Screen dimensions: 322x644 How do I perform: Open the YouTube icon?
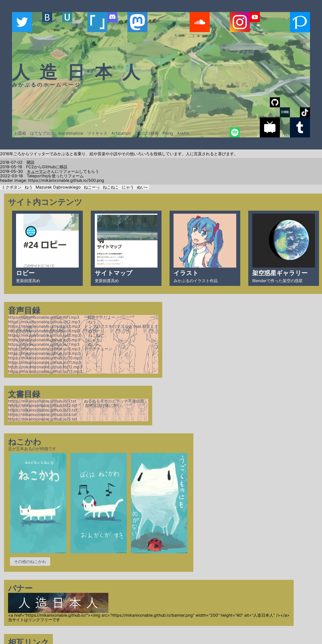click(255, 17)
